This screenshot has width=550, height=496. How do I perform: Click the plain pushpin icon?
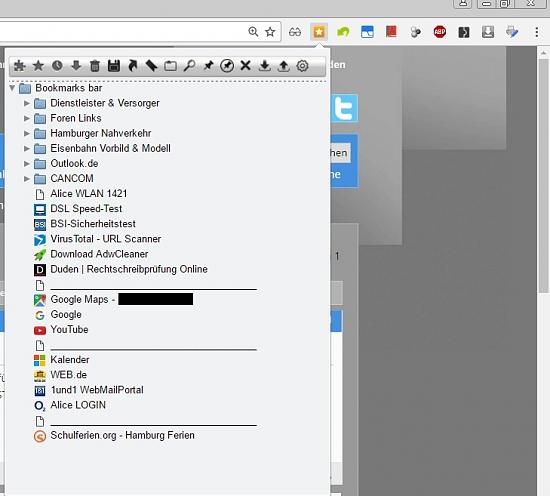click(208, 66)
